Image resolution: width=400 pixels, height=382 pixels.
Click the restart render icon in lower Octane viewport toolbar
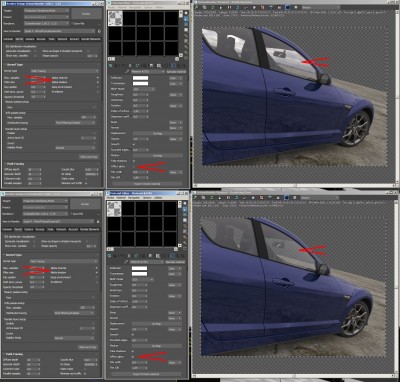click(x=211, y=198)
